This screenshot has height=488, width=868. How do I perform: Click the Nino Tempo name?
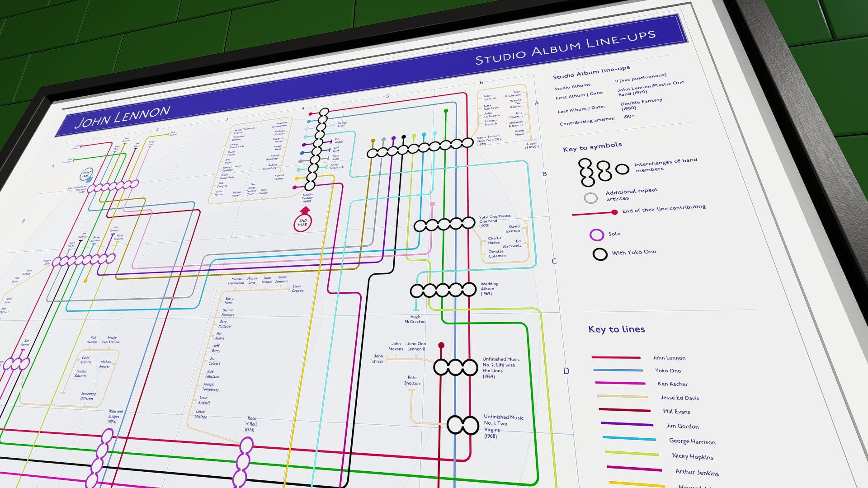pos(267,280)
